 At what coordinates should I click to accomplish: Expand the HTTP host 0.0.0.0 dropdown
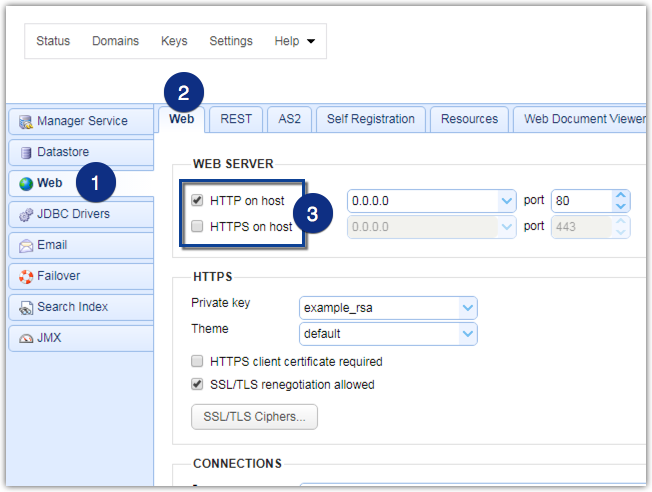[x=506, y=201]
